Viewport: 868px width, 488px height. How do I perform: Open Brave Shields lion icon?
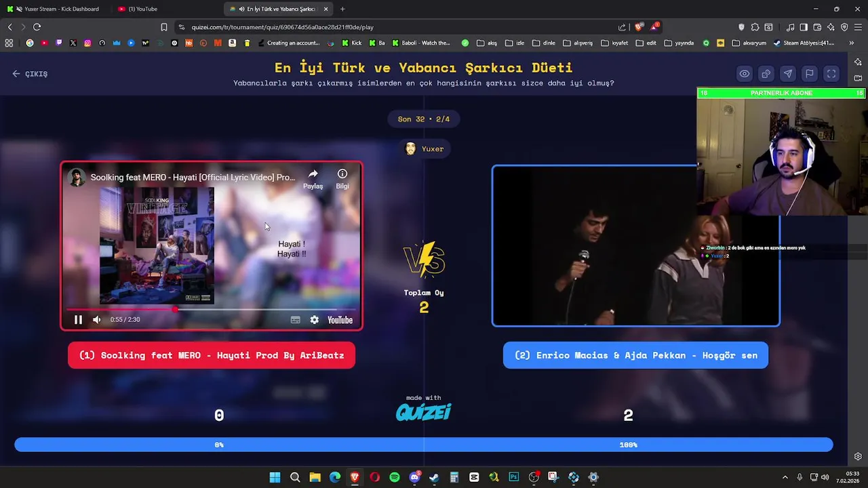pos(638,27)
